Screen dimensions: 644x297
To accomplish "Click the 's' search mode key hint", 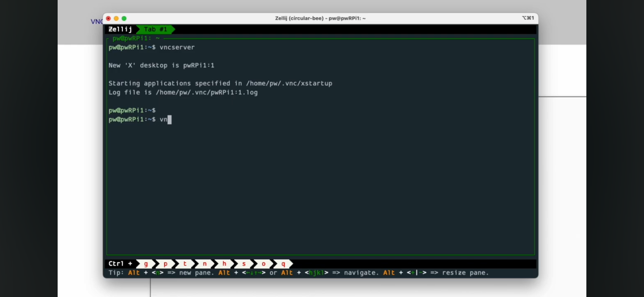I will coord(244,264).
